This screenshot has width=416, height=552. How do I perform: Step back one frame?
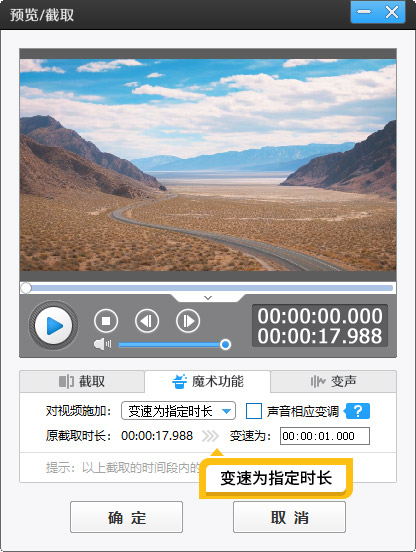(147, 321)
